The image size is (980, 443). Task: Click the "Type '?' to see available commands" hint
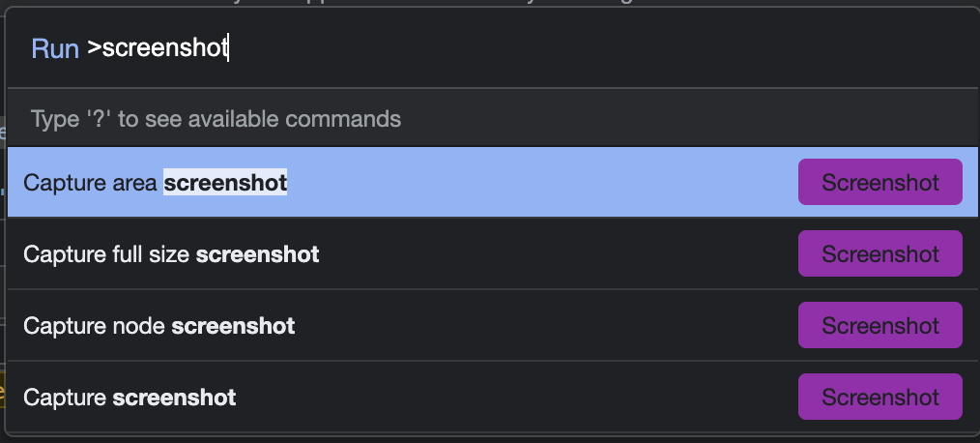216,120
